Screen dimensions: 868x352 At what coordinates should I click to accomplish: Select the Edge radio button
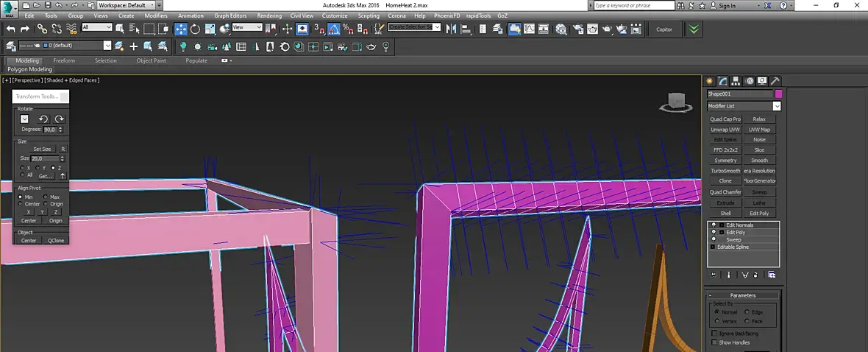pyautogui.click(x=747, y=312)
